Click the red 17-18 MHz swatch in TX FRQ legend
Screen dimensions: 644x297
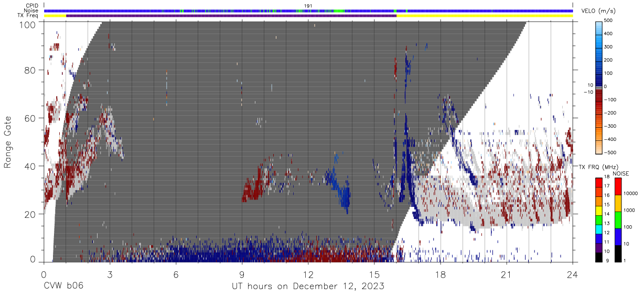click(x=599, y=183)
